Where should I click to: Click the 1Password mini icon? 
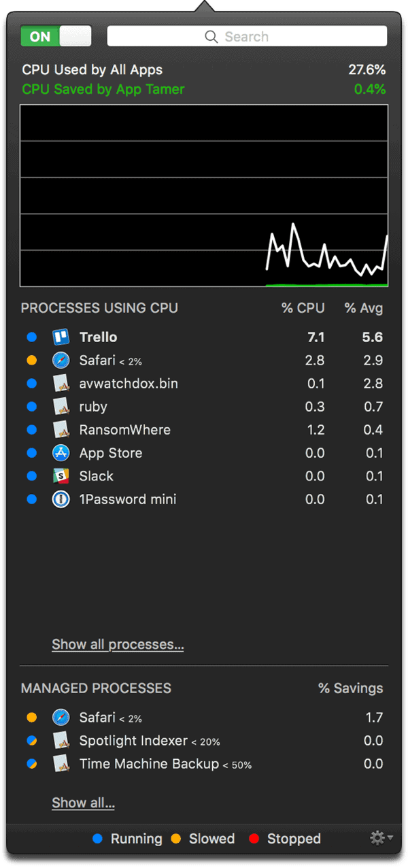click(61, 499)
